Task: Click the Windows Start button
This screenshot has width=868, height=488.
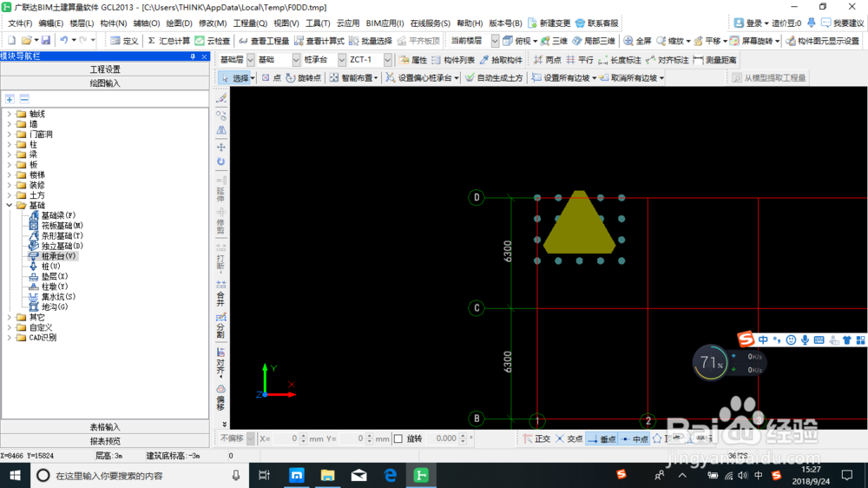Action: pyautogui.click(x=15, y=475)
